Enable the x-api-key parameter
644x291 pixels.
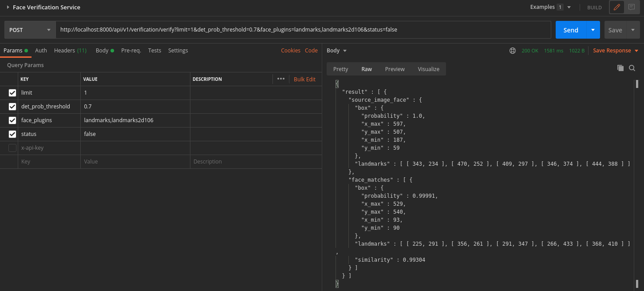[x=12, y=147]
